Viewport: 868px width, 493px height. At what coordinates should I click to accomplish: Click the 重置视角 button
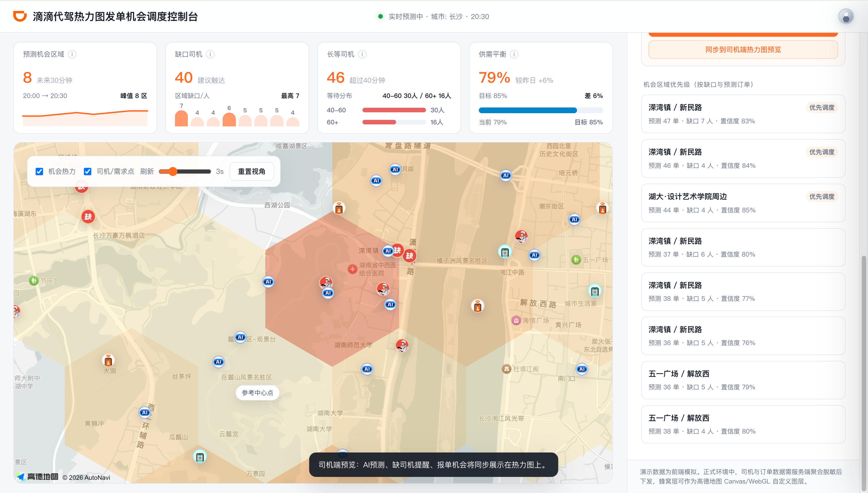point(251,171)
